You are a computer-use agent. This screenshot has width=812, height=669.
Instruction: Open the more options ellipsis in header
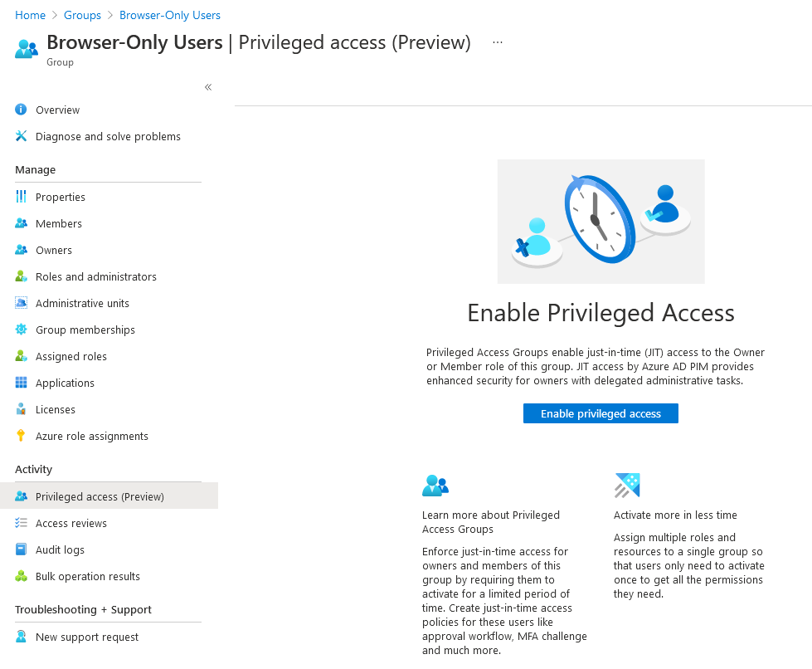point(497,42)
